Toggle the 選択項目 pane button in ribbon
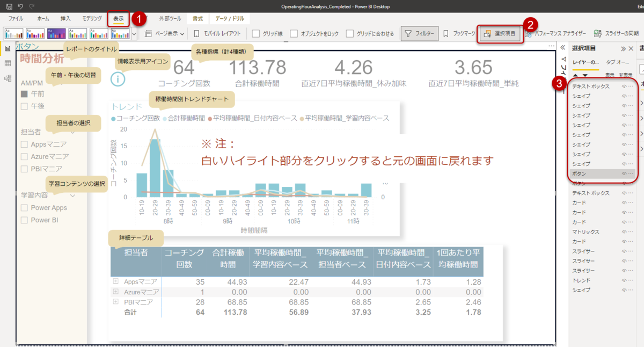This screenshot has width=644, height=347. click(500, 33)
